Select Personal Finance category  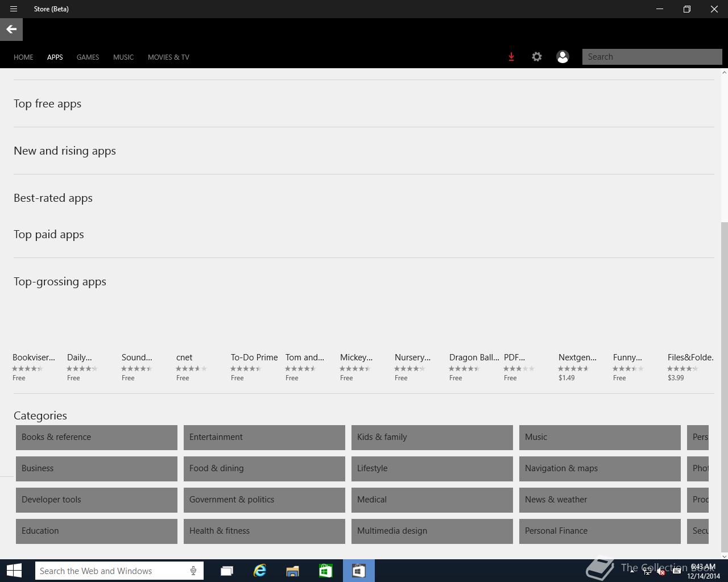click(600, 531)
